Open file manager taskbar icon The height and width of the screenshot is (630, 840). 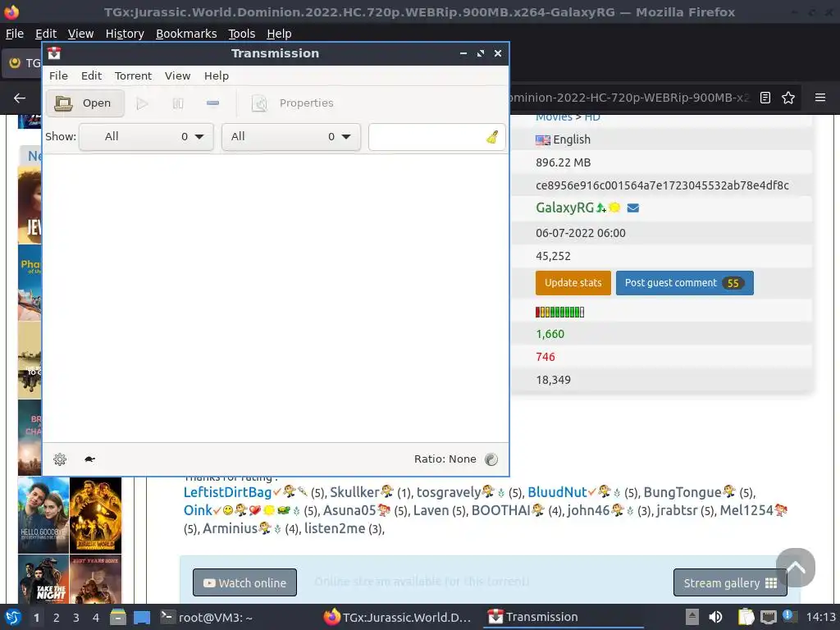(118, 617)
